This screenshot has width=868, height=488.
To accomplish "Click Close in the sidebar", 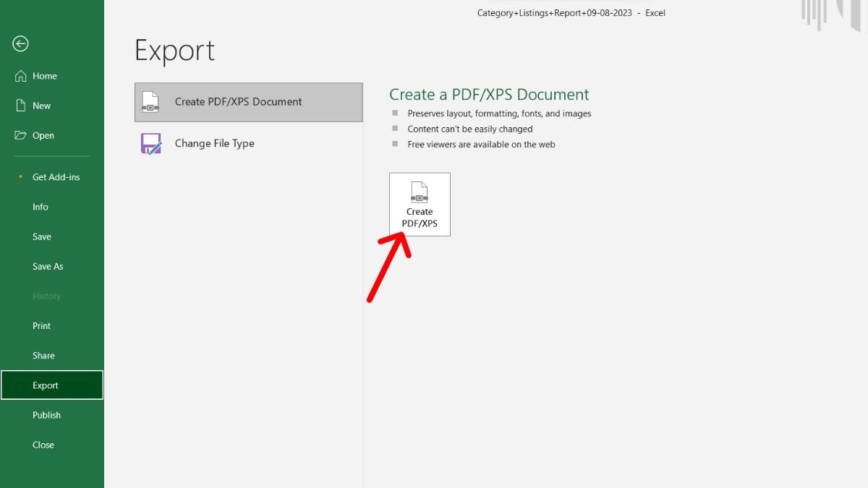I will pos(43,445).
